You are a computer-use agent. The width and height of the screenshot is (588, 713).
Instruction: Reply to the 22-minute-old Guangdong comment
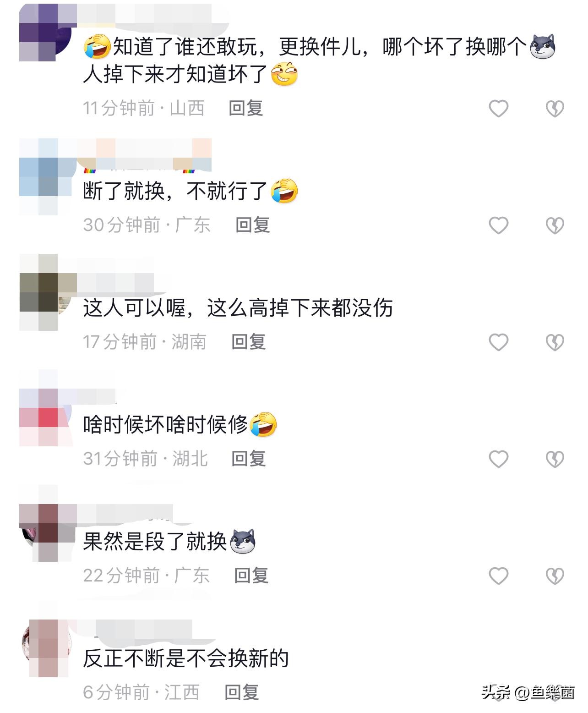point(251,576)
